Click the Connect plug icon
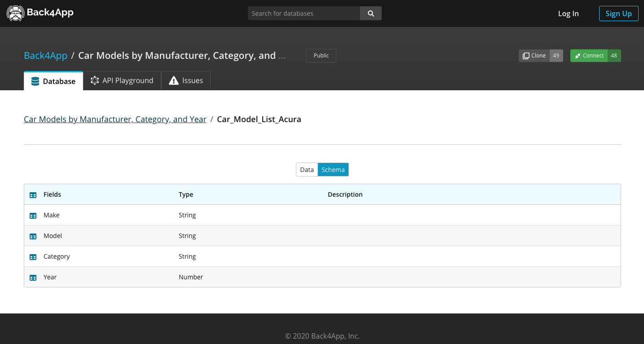 coord(578,56)
